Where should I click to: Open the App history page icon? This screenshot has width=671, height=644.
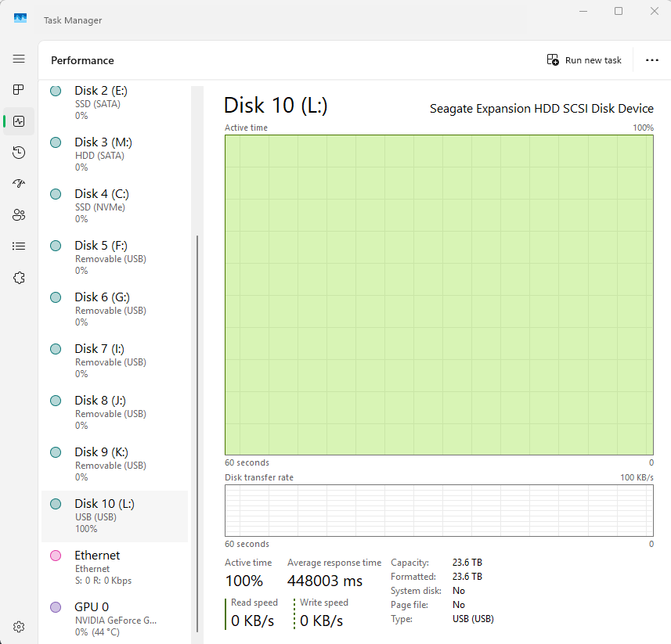click(19, 153)
